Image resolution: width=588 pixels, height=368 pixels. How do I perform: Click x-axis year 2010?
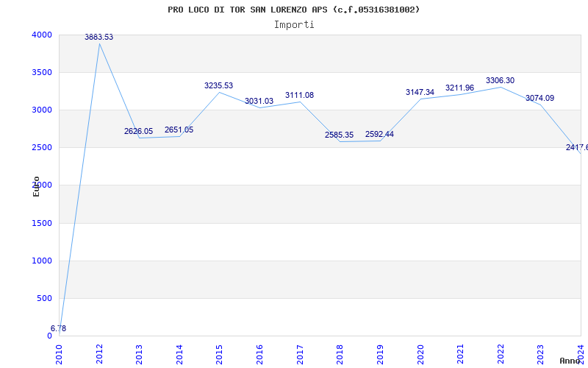point(60,355)
